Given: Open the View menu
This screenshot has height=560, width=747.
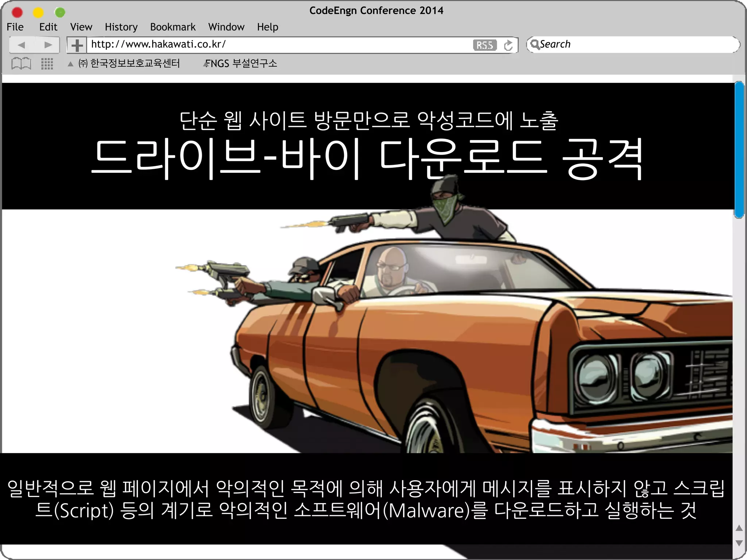Looking at the screenshot, I should tap(81, 27).
